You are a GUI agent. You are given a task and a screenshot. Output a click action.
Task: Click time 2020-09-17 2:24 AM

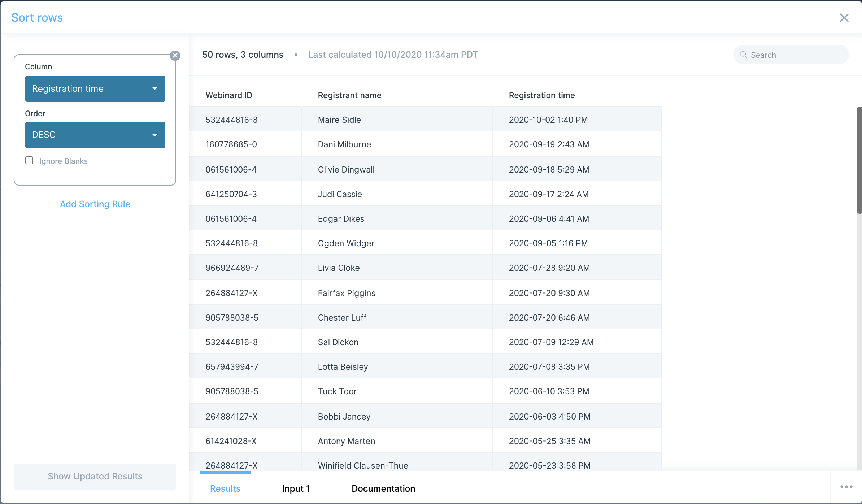tap(549, 194)
